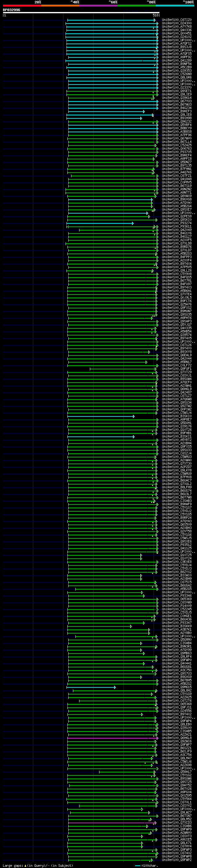Viewport: 197px width, 868px height.
Task: Click the green alignment bar for UniRef100_Q10T25
Action: 105,555
